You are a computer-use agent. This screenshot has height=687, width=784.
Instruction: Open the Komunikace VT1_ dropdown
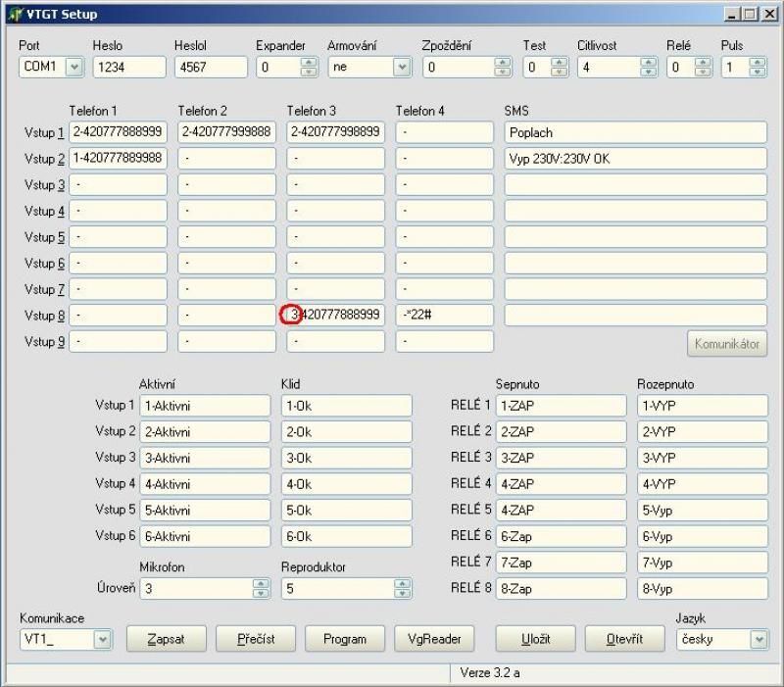[103, 639]
